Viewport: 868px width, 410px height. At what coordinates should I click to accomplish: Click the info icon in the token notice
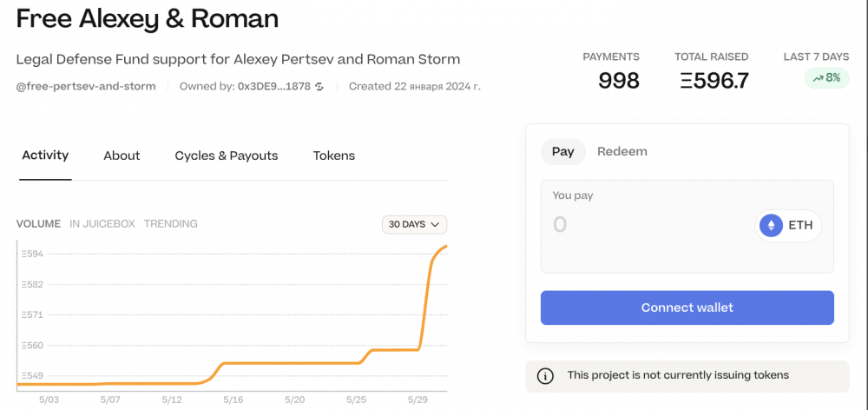click(x=545, y=376)
